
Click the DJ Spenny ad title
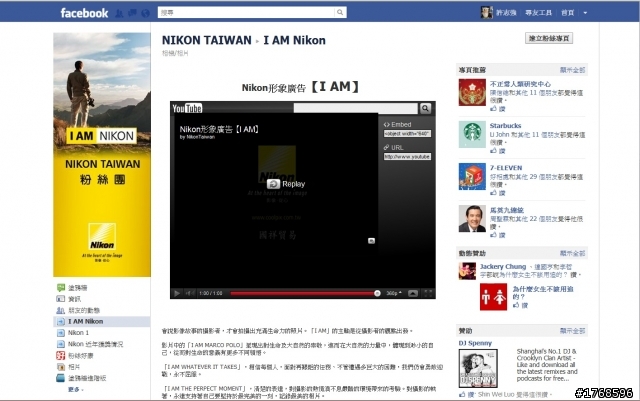coord(475,343)
